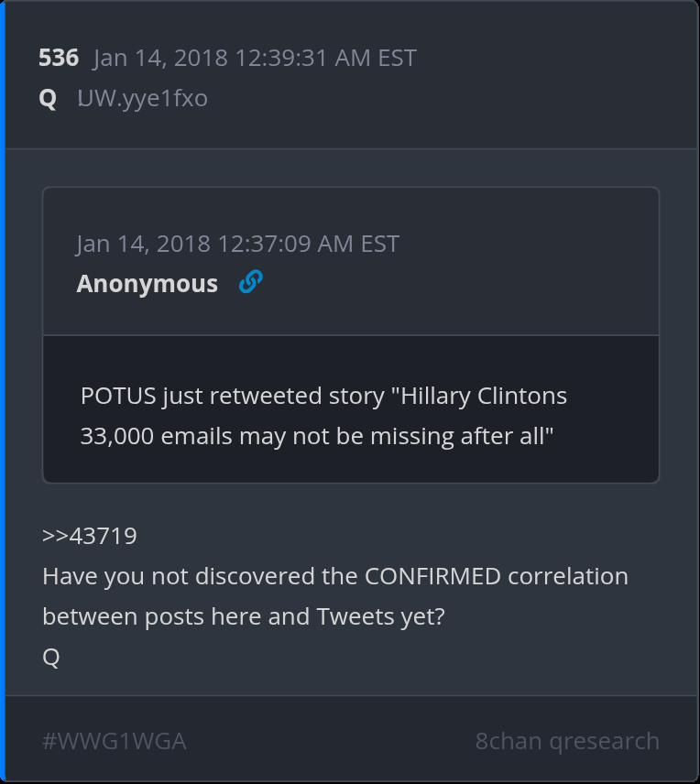Open the #WWG1WGA hashtag
The height and width of the screenshot is (784, 700).
[x=115, y=741]
